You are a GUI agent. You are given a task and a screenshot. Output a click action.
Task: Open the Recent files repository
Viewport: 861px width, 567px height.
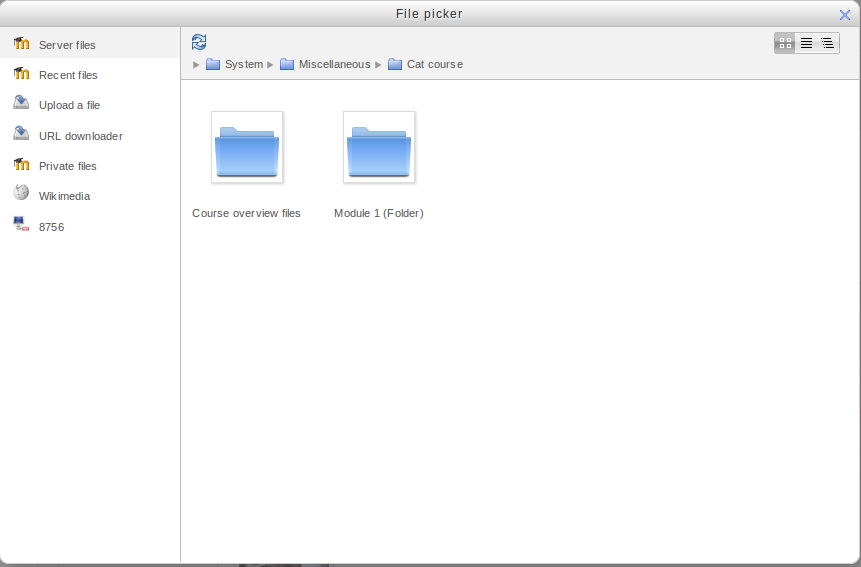tap(90, 75)
